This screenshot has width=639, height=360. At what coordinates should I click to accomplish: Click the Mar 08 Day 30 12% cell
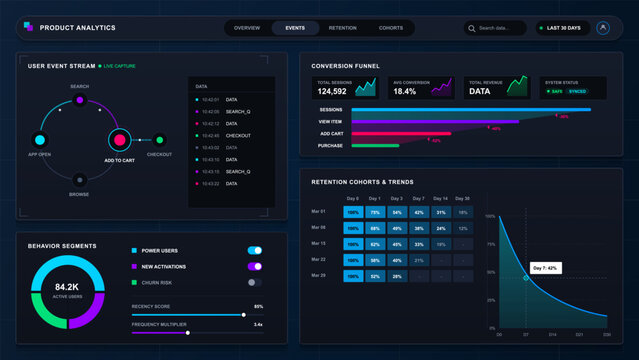(463, 228)
